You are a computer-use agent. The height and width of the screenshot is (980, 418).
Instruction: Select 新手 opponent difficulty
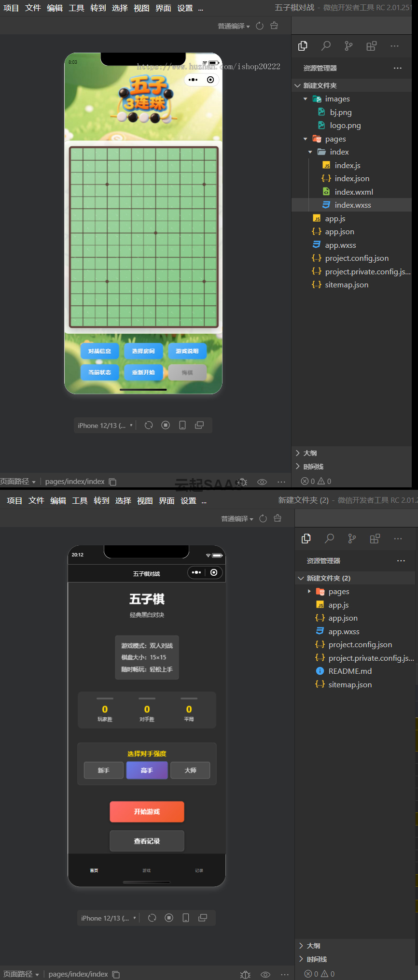tap(104, 770)
